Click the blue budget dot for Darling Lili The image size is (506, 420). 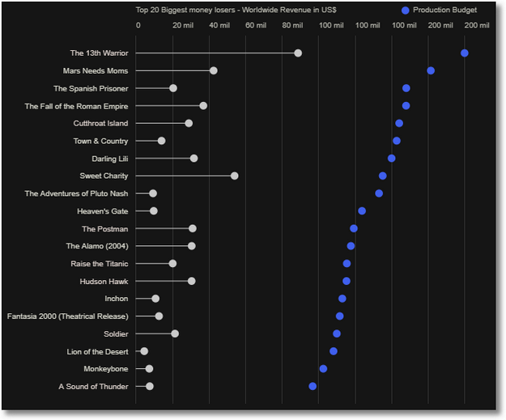click(x=391, y=159)
